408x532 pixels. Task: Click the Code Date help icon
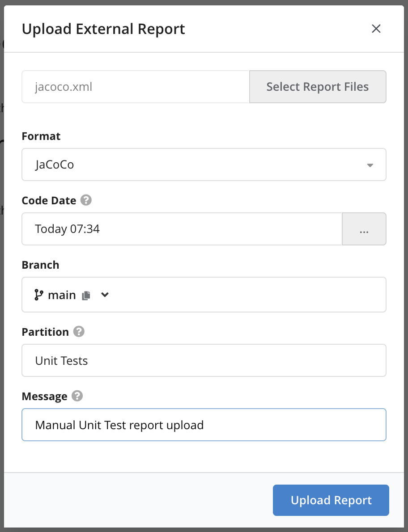[86, 200]
